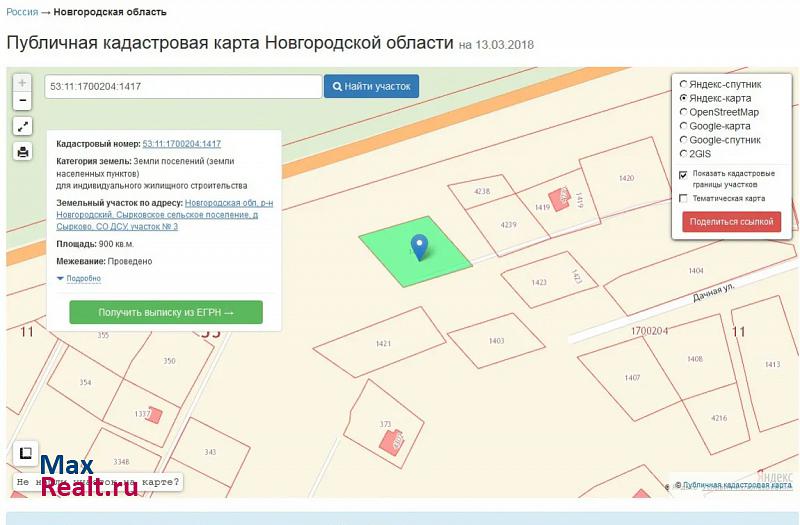Image resolution: width=800 pixels, height=525 pixels.
Task: Select the Яндекс-спутник map layer
Action: (x=683, y=85)
